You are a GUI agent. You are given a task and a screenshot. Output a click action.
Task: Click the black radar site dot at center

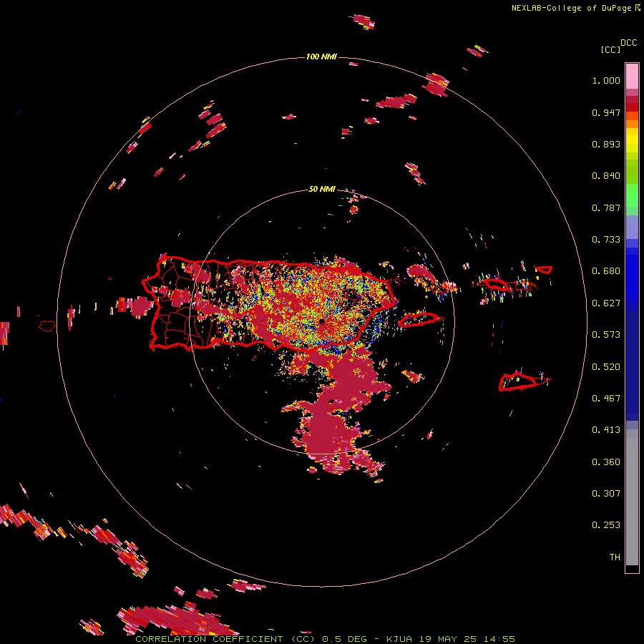pos(322,321)
